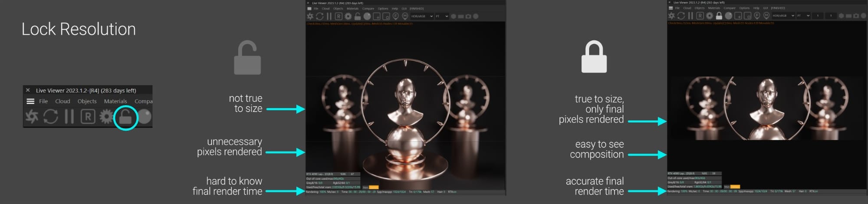Image resolution: width=868 pixels, height=204 pixels.
Task: Click clay sphere icon in left cropped toolbar
Action: point(145,116)
